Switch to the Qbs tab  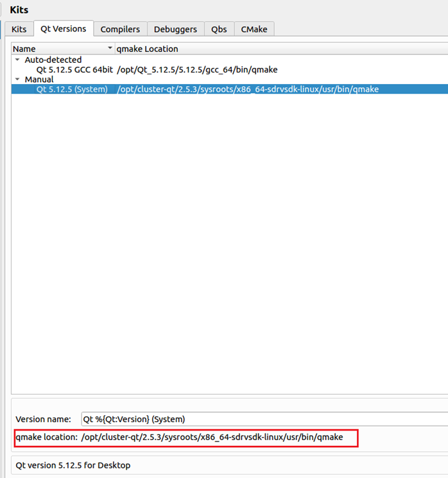(219, 30)
